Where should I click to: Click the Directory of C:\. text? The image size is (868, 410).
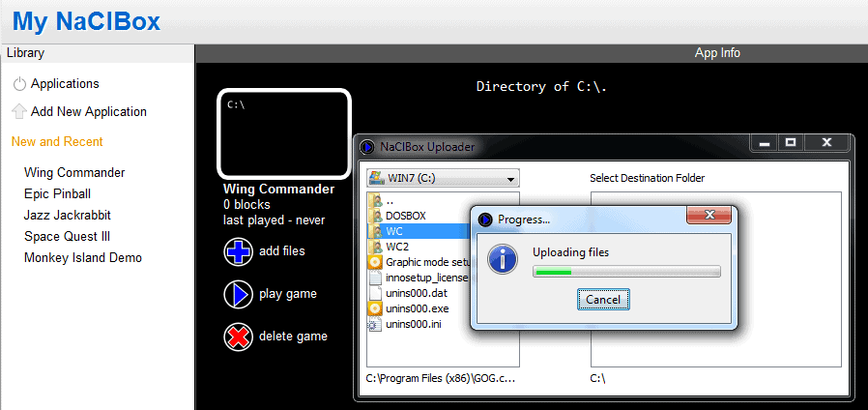click(x=541, y=86)
